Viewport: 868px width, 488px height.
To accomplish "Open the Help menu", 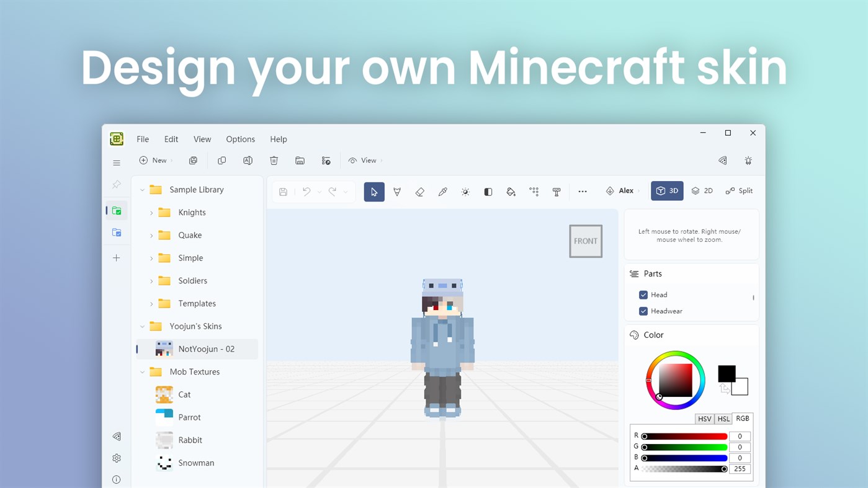I will 279,140.
